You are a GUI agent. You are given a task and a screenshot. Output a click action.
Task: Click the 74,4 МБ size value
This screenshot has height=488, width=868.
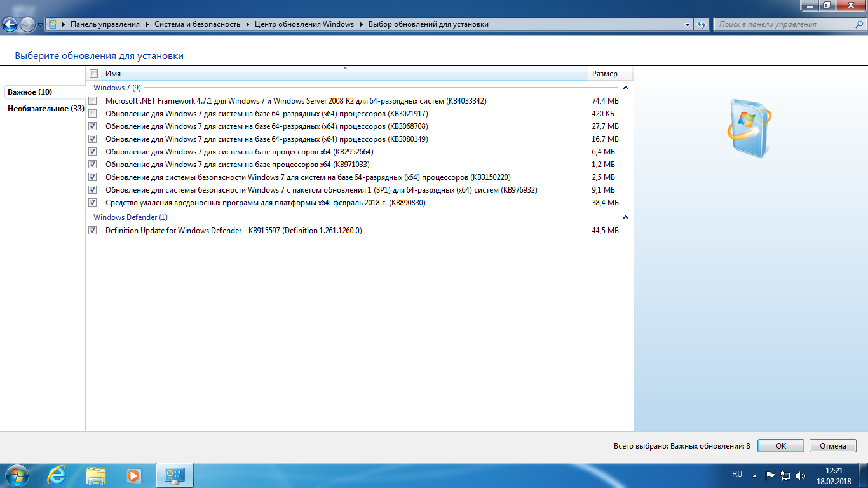(605, 101)
